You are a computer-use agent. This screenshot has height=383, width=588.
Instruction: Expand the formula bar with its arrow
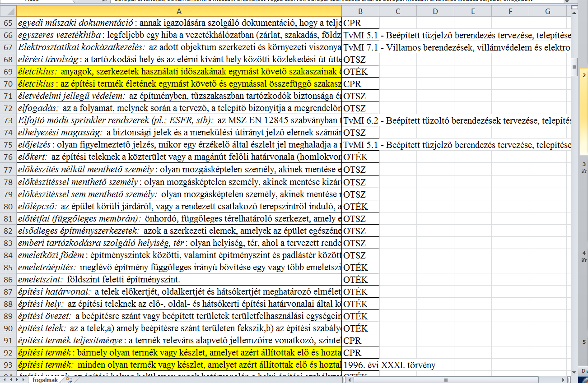[566, 1]
